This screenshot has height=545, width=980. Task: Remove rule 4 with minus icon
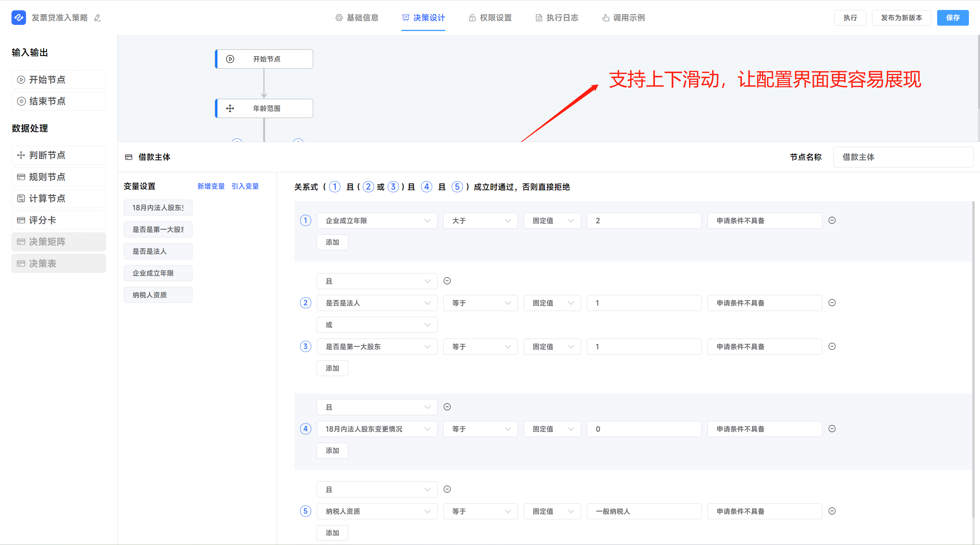pos(832,429)
